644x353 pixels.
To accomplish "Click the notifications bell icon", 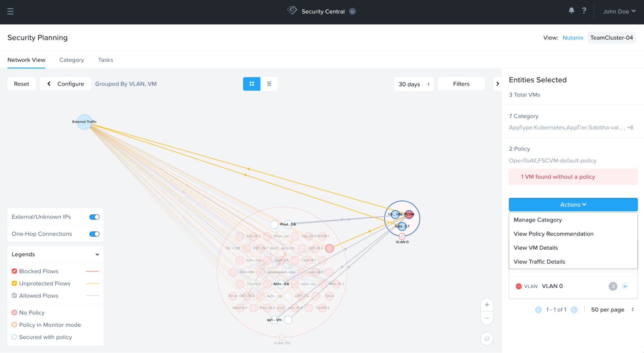I will coord(571,11).
